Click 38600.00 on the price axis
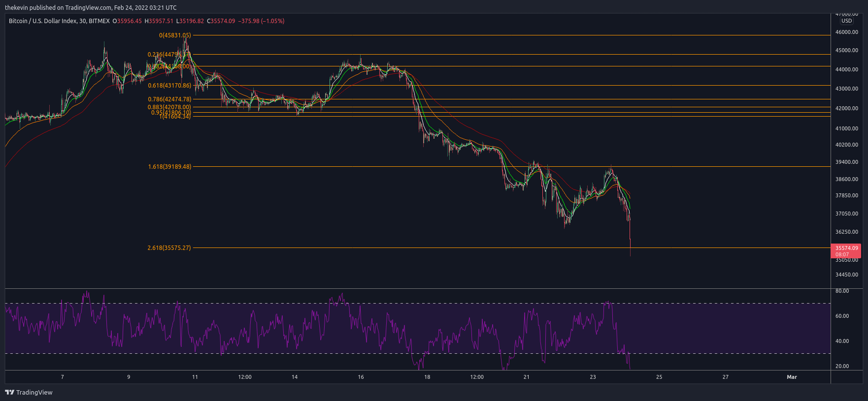Image resolution: width=868 pixels, height=401 pixels. pyautogui.click(x=847, y=179)
